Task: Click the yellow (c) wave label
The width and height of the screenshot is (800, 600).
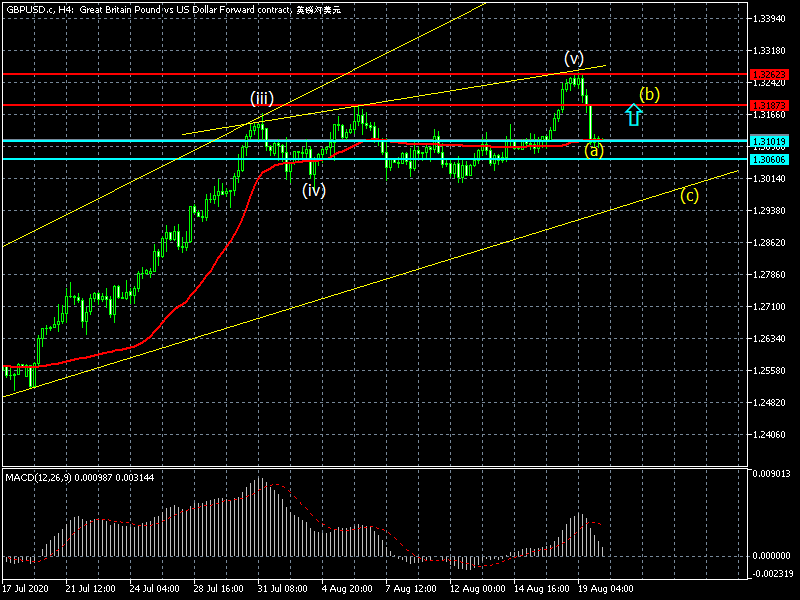Action: (690, 195)
